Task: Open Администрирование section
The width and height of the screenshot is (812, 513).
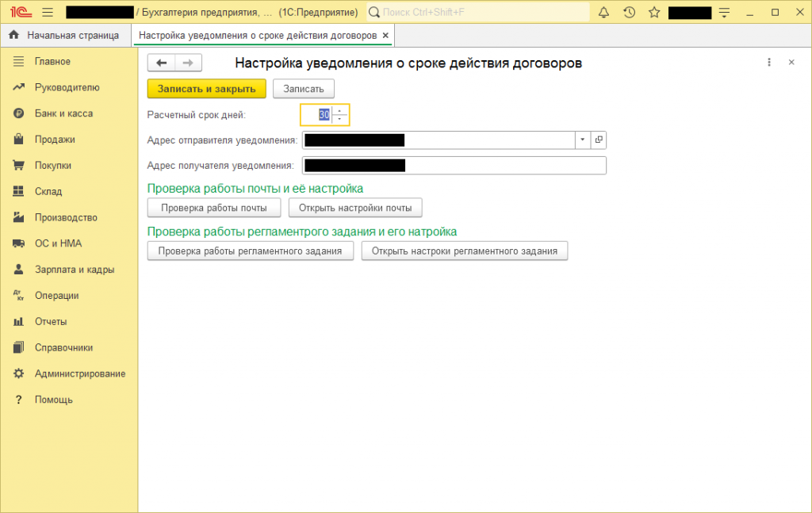Action: coord(80,373)
